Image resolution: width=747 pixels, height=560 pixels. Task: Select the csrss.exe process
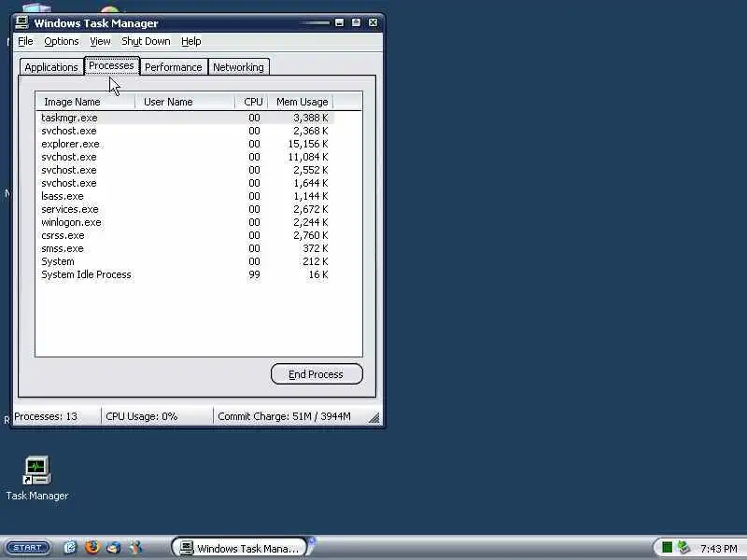(185, 236)
